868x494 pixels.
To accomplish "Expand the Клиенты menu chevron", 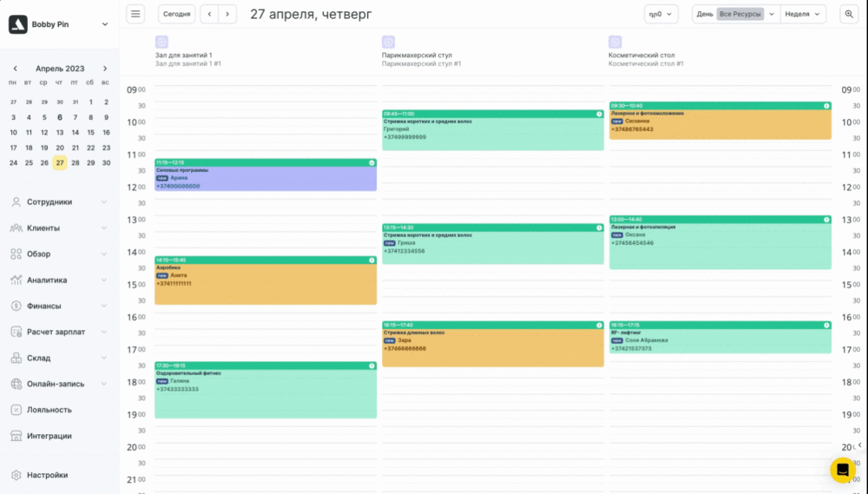I will click(104, 228).
